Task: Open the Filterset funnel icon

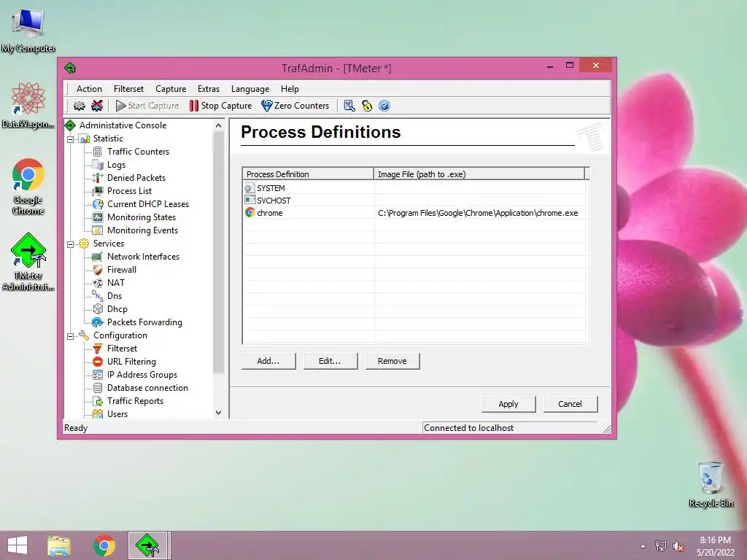Action: (98, 349)
